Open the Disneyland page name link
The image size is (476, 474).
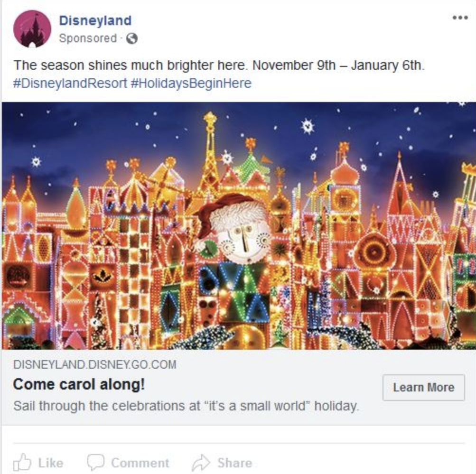tap(95, 20)
